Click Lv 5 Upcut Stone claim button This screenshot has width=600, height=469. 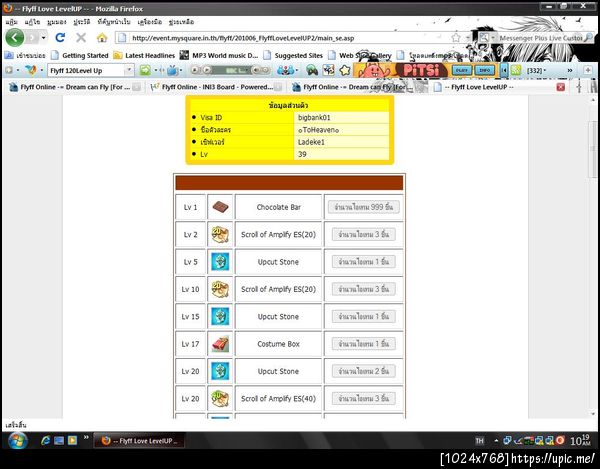[364, 262]
